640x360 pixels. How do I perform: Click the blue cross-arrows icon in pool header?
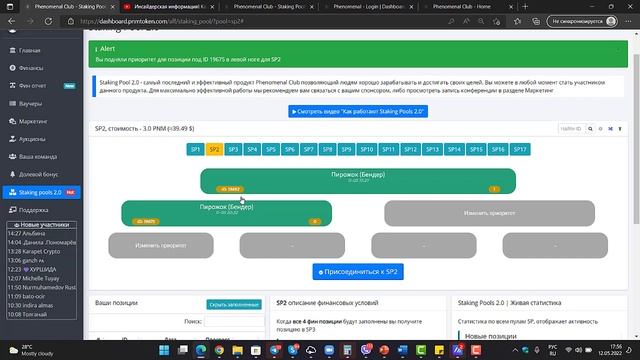(610, 129)
